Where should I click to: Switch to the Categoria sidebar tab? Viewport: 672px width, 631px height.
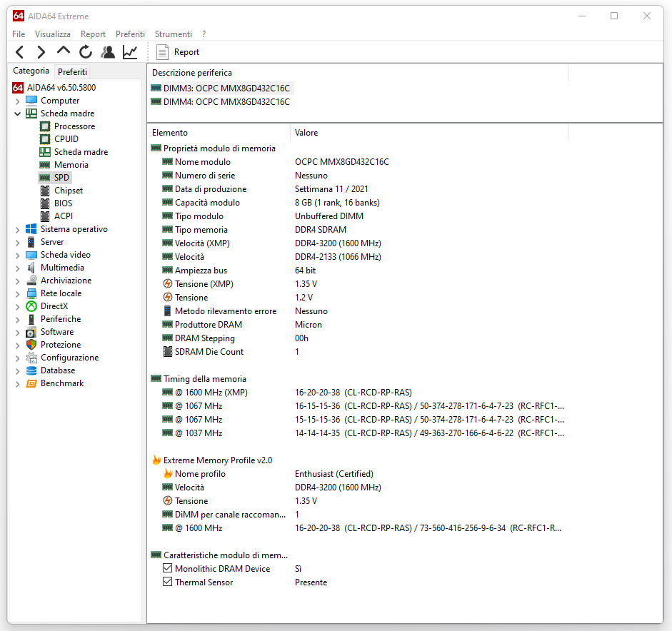coord(31,71)
